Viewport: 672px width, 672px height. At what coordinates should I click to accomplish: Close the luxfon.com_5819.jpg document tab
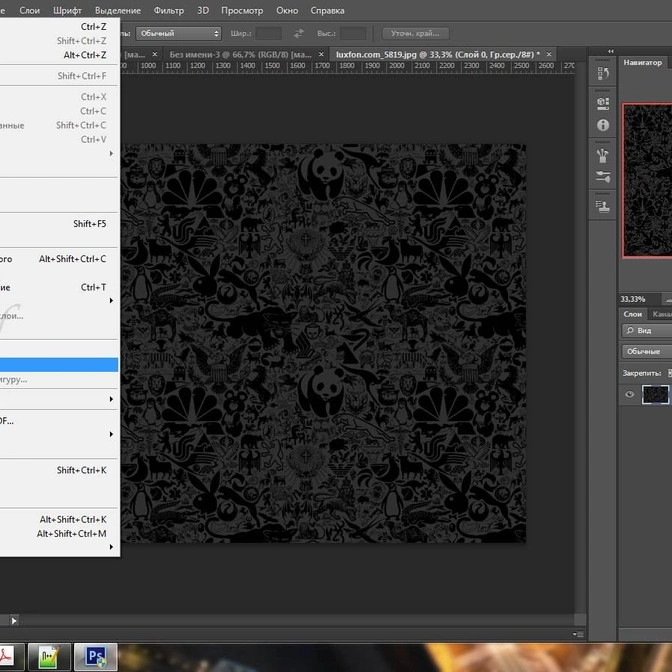(x=549, y=54)
